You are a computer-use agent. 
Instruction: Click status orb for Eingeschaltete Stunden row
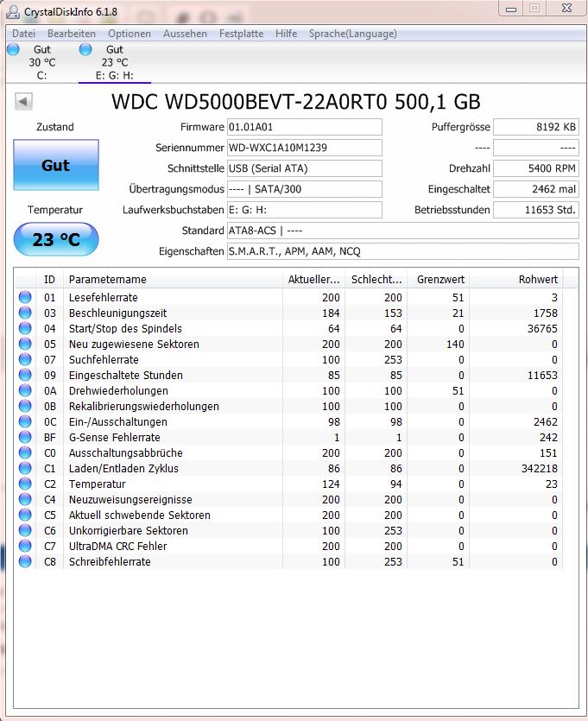tap(25, 376)
